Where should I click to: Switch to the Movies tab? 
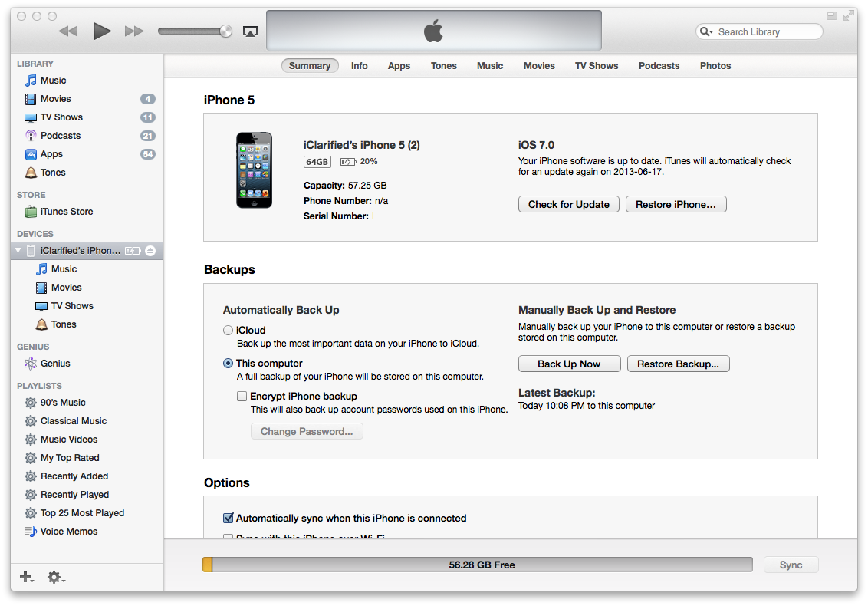(x=539, y=66)
